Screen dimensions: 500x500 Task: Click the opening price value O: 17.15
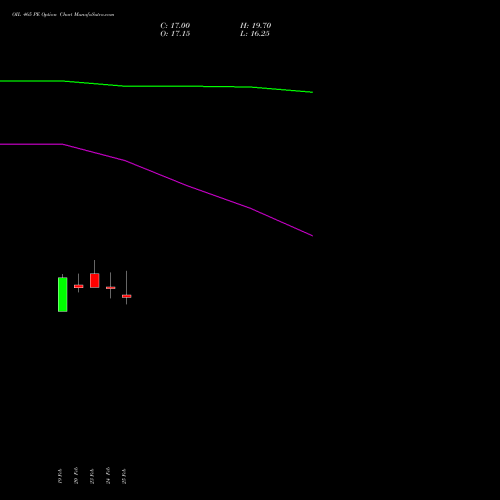175,34
